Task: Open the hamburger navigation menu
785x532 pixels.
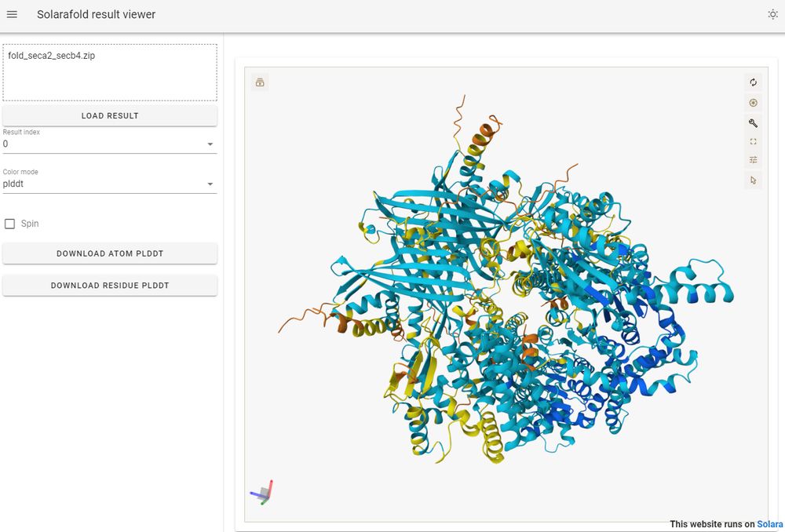Action: click(12, 14)
